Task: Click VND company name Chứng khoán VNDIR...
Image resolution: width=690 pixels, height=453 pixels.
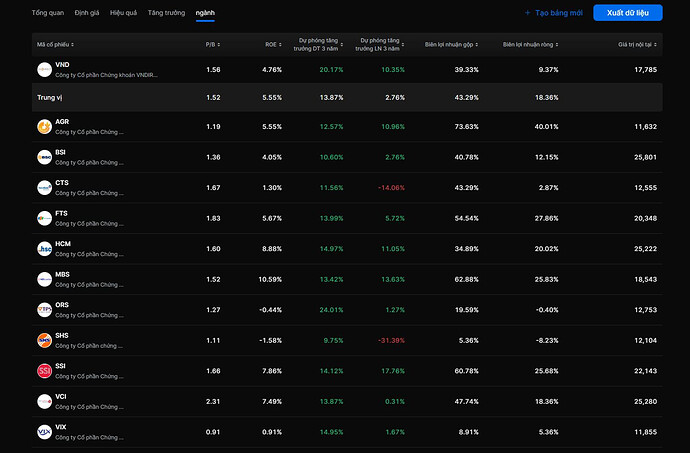Action: [106, 75]
